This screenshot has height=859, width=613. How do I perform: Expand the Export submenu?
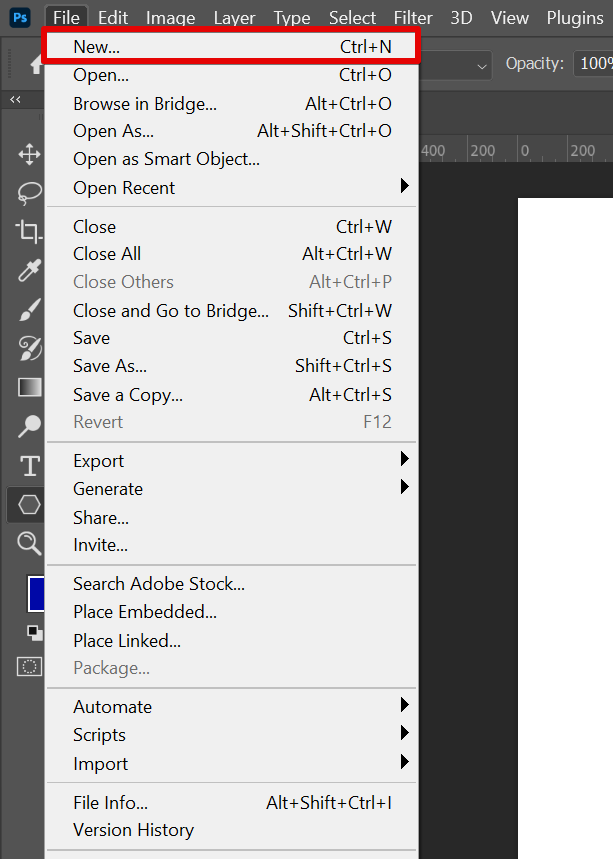[404, 460]
